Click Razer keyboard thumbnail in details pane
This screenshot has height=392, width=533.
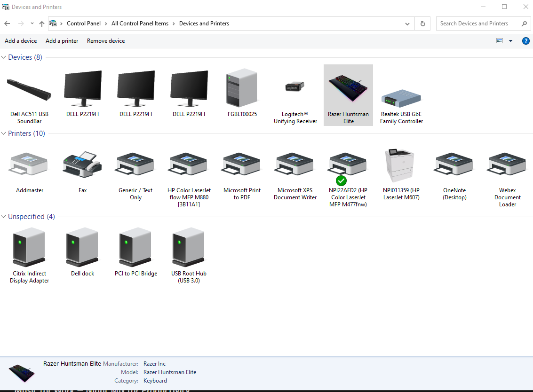click(x=22, y=373)
